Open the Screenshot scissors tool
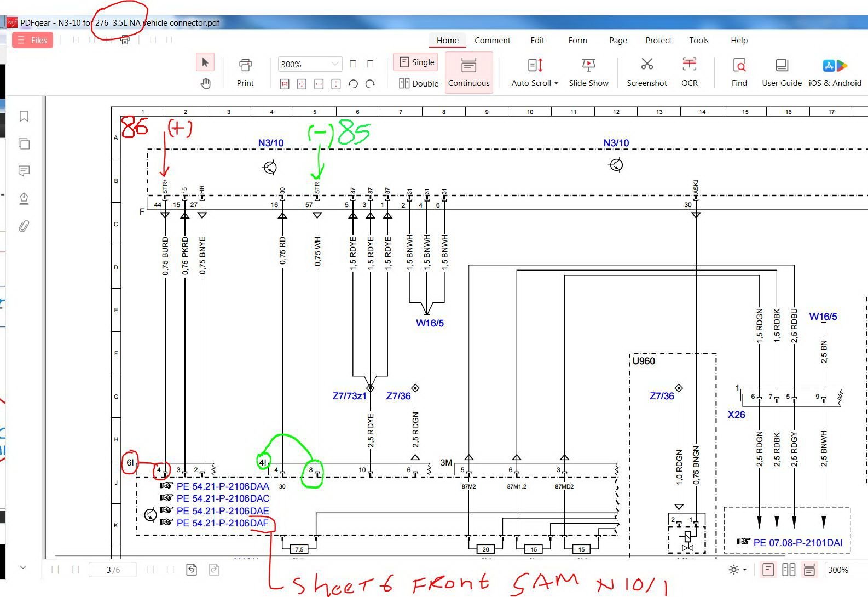868x597 pixels. pos(646,72)
